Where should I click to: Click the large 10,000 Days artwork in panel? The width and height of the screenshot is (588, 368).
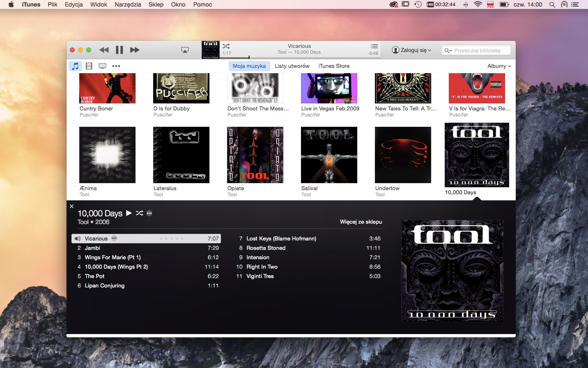452,271
